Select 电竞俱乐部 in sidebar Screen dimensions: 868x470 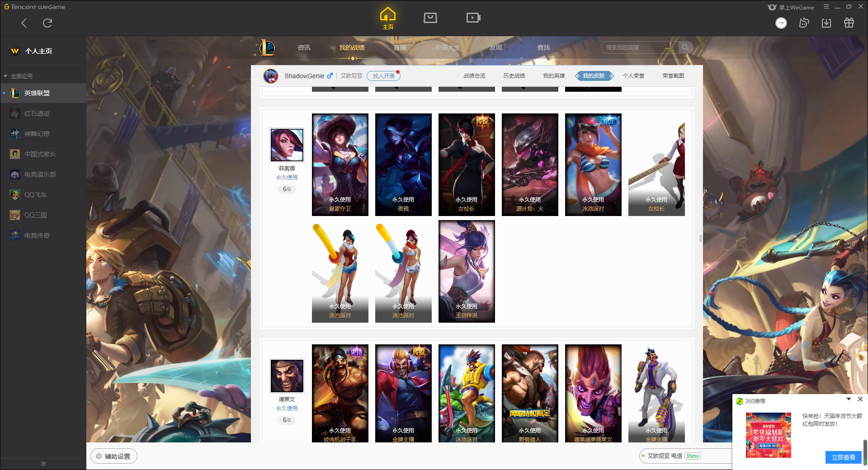click(43, 174)
